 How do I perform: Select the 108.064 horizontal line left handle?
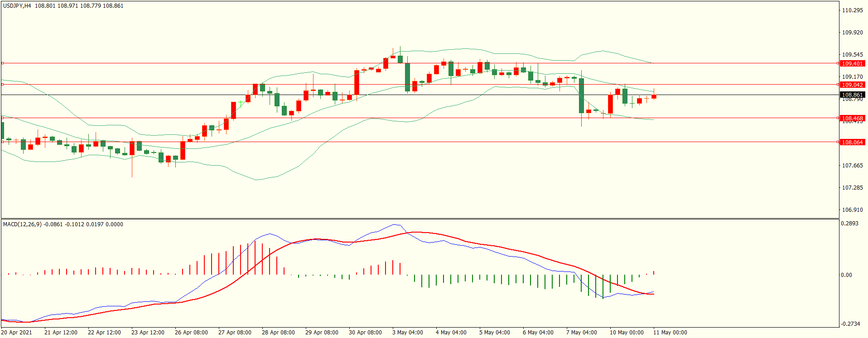point(2,142)
